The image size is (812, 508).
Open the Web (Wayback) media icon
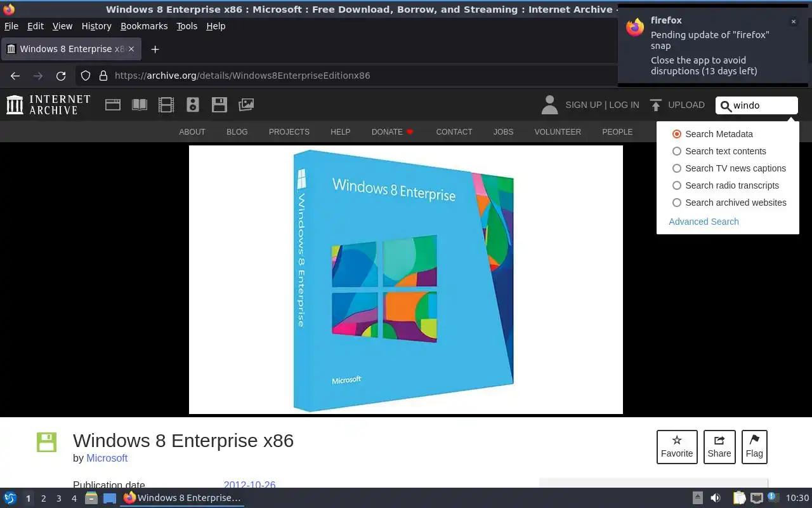pyautogui.click(x=113, y=105)
